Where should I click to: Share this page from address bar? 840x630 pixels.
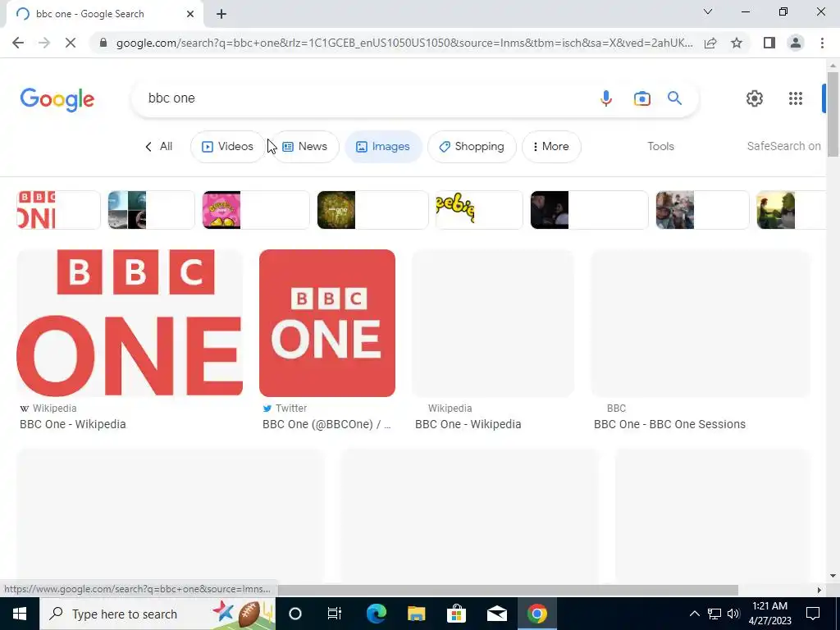point(710,43)
